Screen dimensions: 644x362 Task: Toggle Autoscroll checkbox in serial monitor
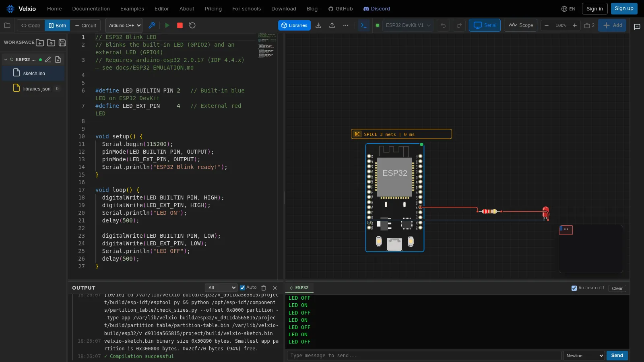(574, 288)
